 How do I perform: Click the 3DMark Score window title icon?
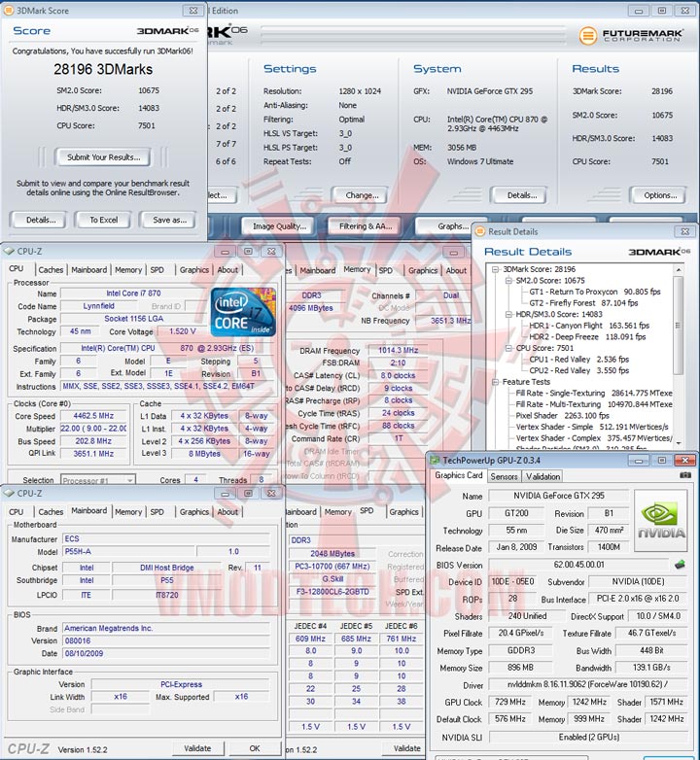click(9, 10)
